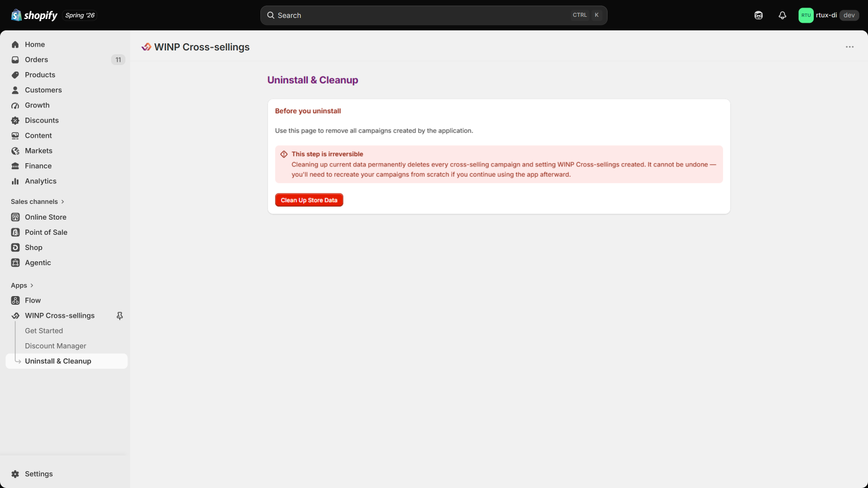868x488 pixels.
Task: Click the Finance bank icon
Action: 15,166
